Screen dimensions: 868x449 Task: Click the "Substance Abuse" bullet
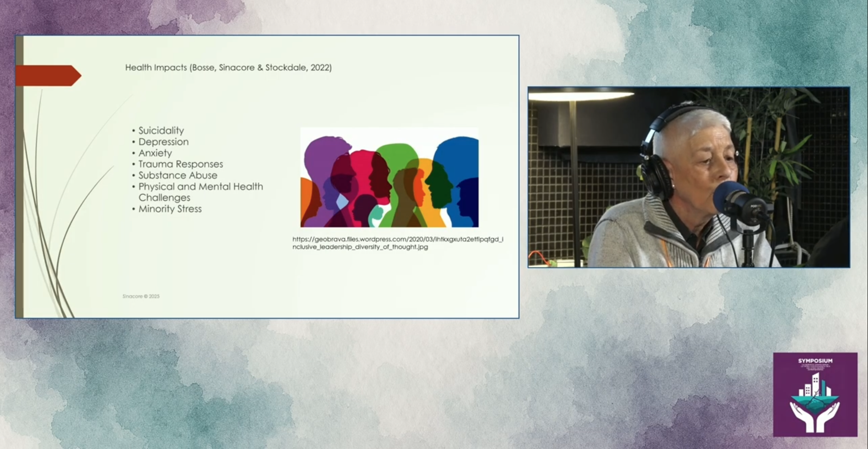178,175
